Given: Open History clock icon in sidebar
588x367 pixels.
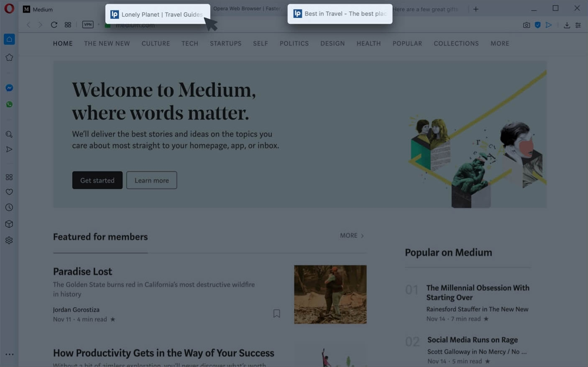Looking at the screenshot, I should 9,208.
